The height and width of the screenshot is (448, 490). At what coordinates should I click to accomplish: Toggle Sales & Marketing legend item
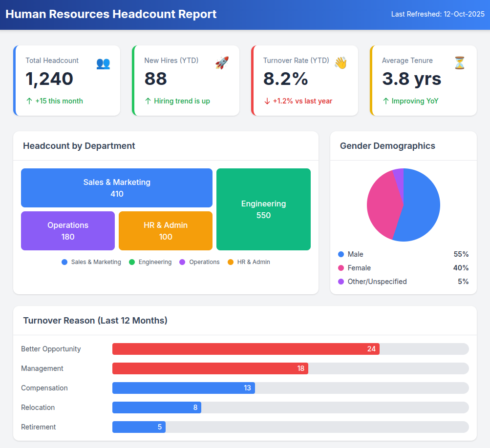tap(91, 262)
